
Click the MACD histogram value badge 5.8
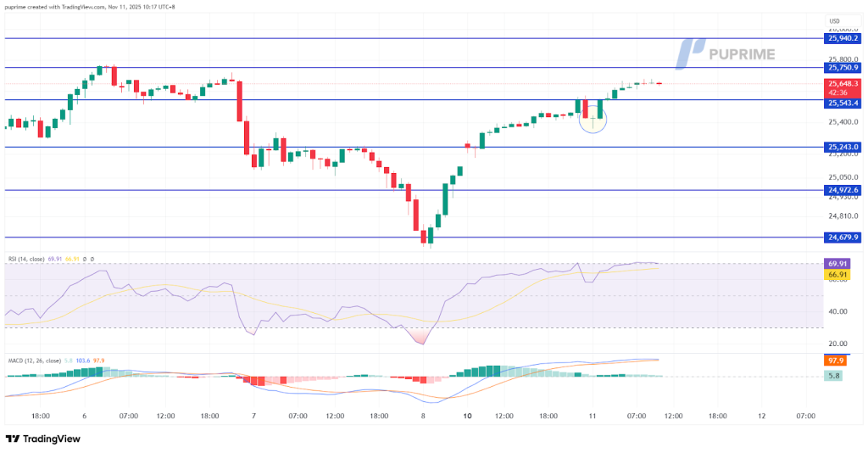[836, 376]
